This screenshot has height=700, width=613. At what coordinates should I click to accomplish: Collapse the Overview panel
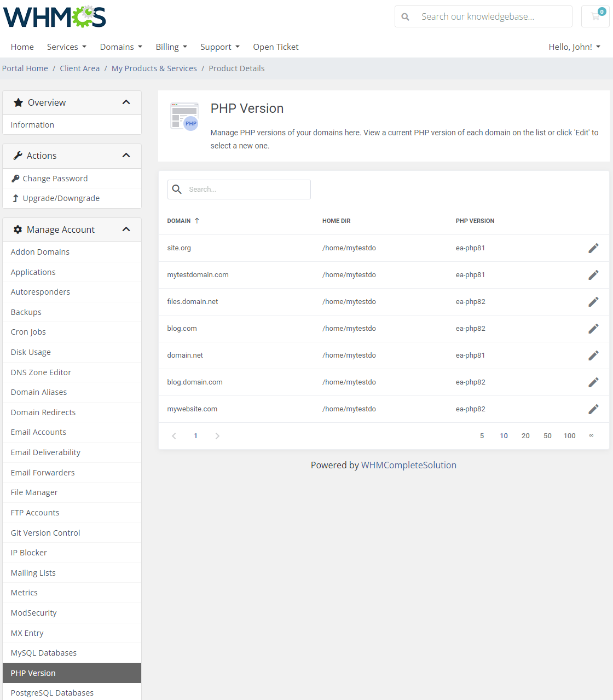126,102
